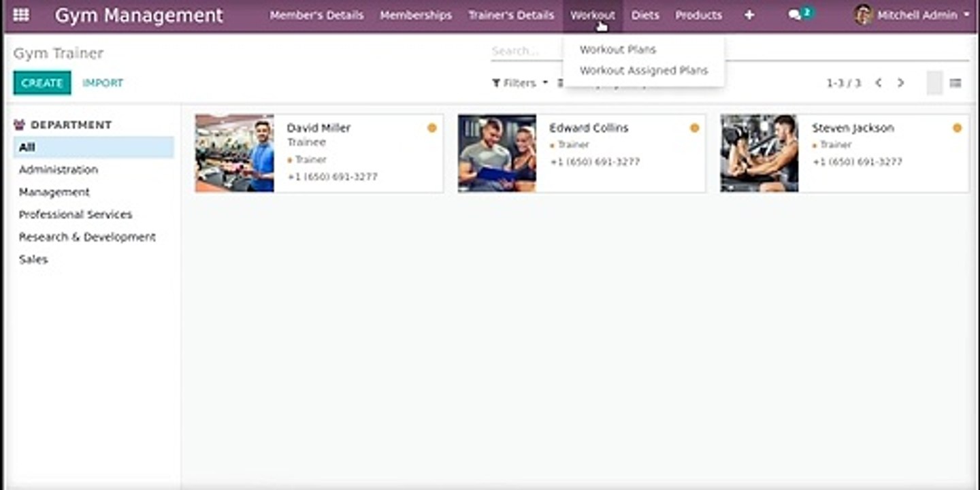Click Trainee job title text
980x490 pixels.
pyautogui.click(x=306, y=142)
